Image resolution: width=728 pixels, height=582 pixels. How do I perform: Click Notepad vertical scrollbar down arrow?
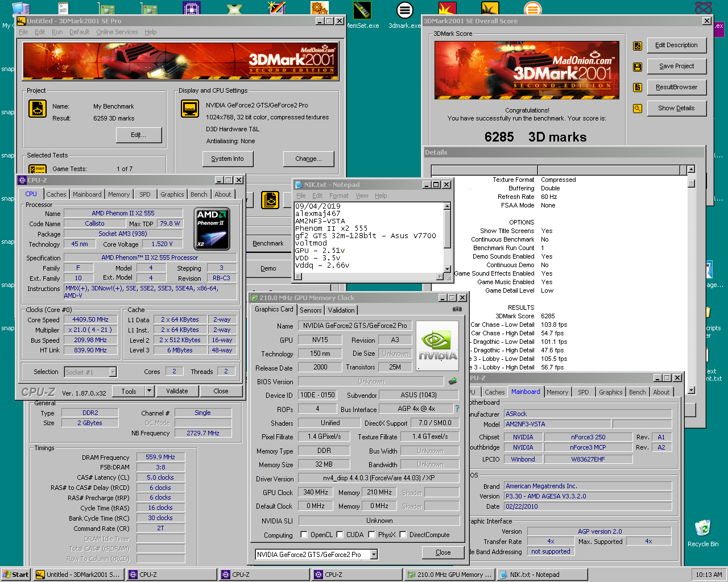pos(447,269)
